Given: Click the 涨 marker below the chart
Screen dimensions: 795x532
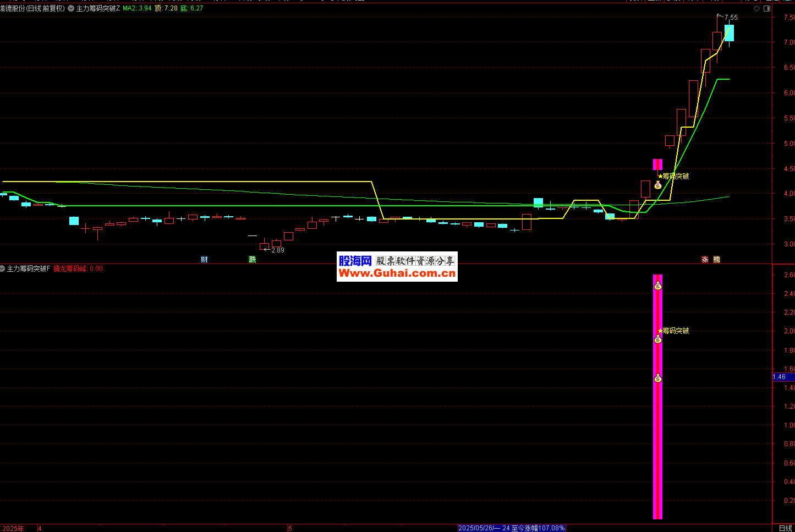Looking at the screenshot, I should pos(705,259).
